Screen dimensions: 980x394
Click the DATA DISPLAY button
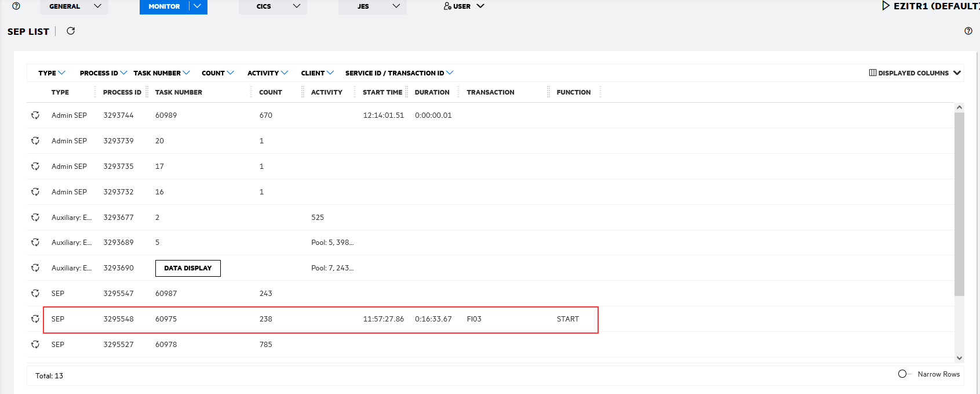[x=188, y=268]
